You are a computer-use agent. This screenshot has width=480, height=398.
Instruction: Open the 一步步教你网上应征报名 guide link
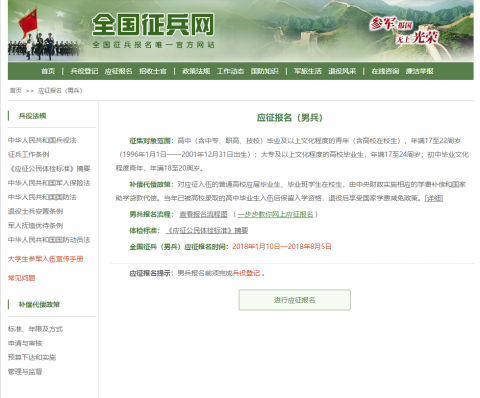(x=276, y=214)
